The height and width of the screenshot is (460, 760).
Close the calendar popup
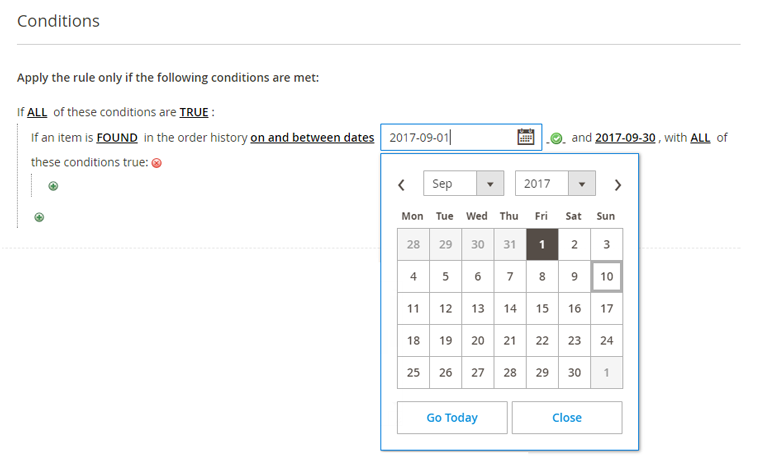(x=567, y=417)
